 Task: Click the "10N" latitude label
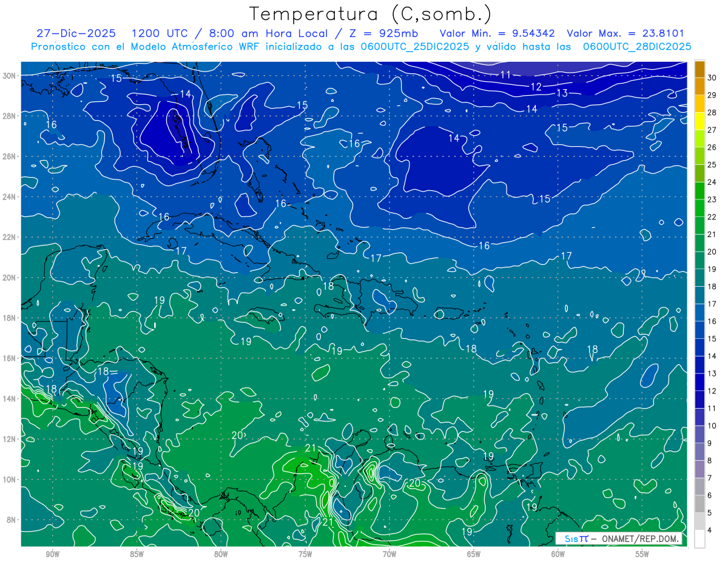pyautogui.click(x=10, y=479)
